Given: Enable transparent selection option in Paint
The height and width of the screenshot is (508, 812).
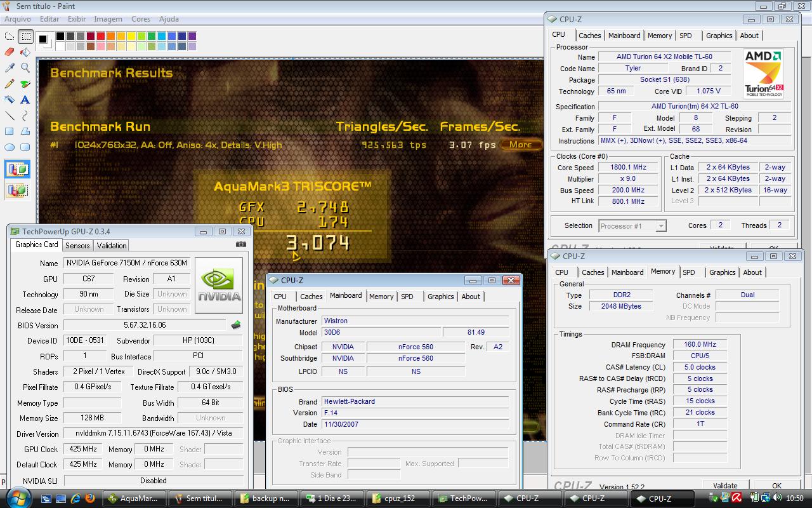Looking at the screenshot, I should pos(18,189).
